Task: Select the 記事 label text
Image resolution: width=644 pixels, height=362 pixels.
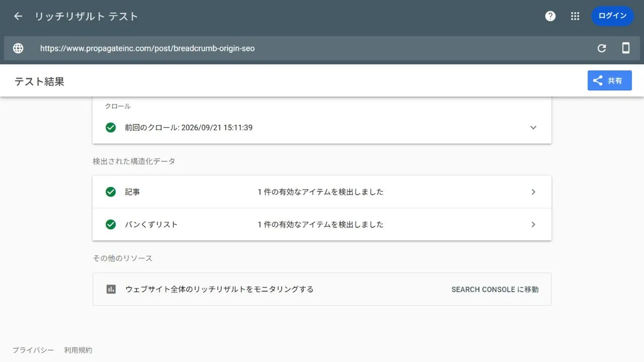Action: pyautogui.click(x=133, y=192)
